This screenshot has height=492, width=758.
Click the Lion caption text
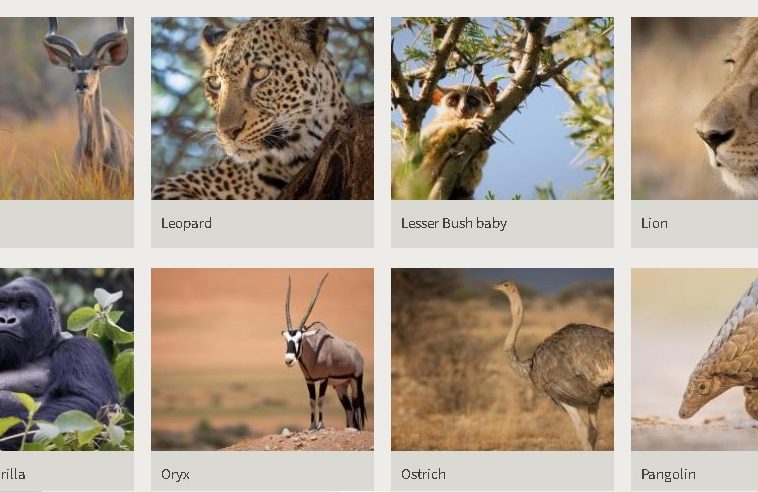pos(654,223)
